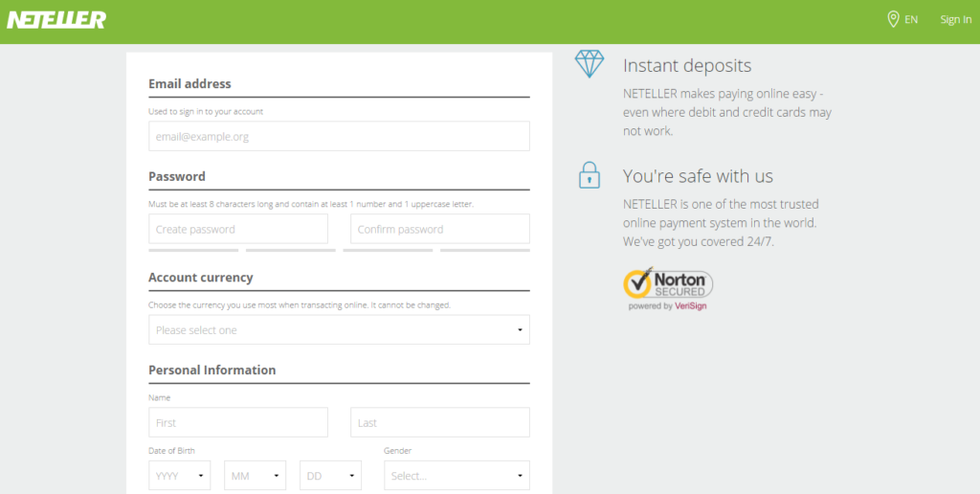Image resolution: width=980 pixels, height=494 pixels.
Task: Focus the First name field
Action: click(238, 423)
